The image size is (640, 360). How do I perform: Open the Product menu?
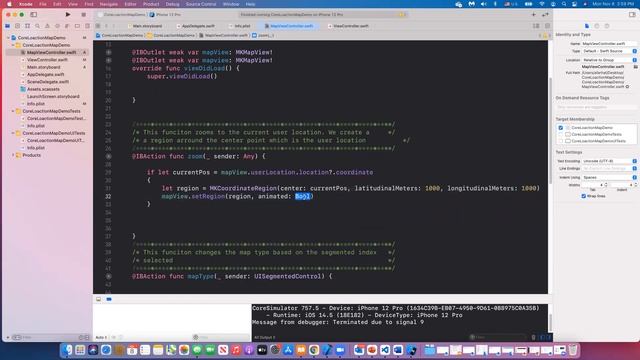click(x=151, y=4)
